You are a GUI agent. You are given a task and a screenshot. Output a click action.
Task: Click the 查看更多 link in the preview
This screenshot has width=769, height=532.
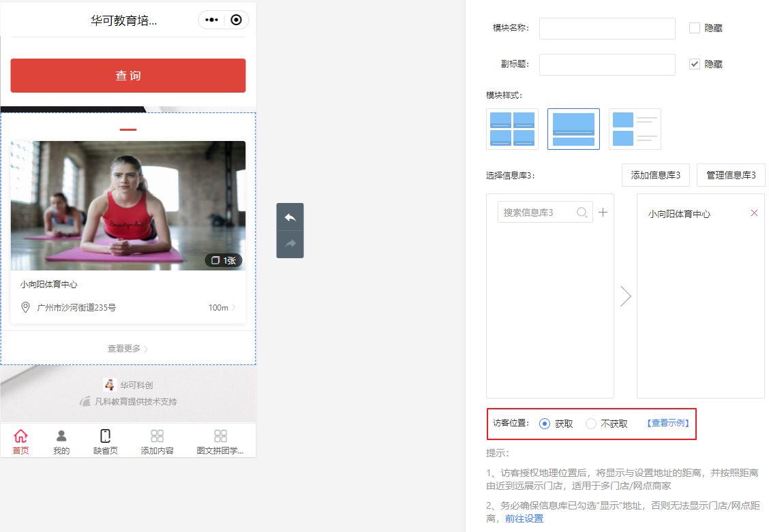click(127, 348)
